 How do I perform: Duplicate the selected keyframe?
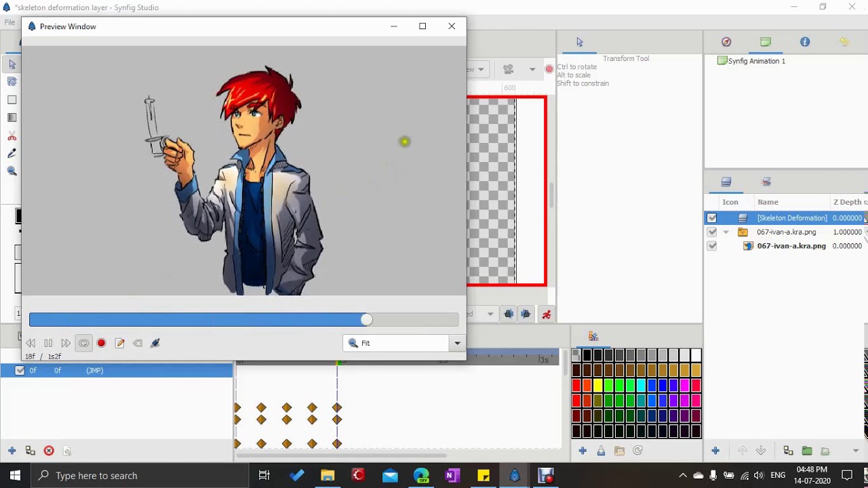(31, 451)
